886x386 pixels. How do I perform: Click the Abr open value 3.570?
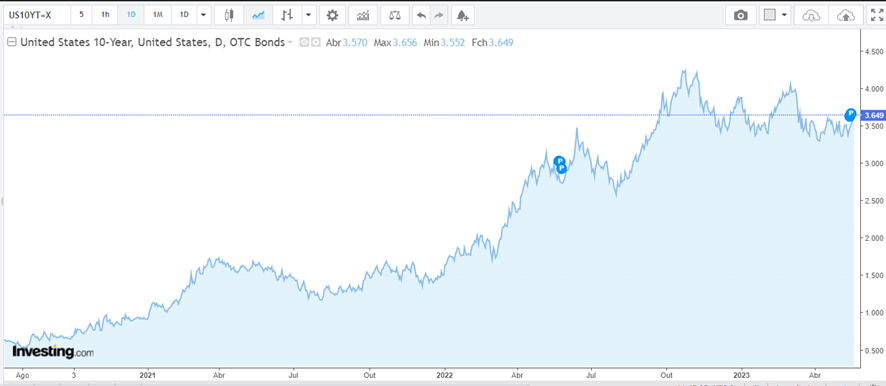pos(355,42)
